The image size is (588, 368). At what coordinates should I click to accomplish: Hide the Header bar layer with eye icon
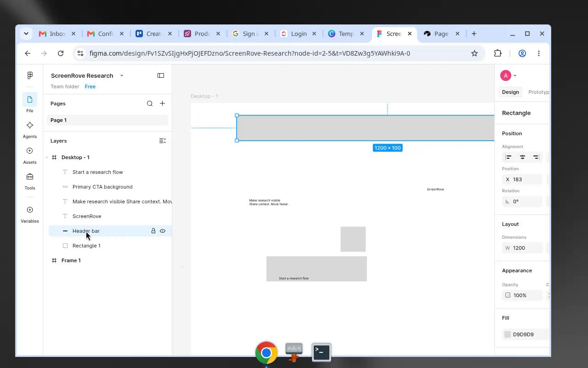(163, 231)
